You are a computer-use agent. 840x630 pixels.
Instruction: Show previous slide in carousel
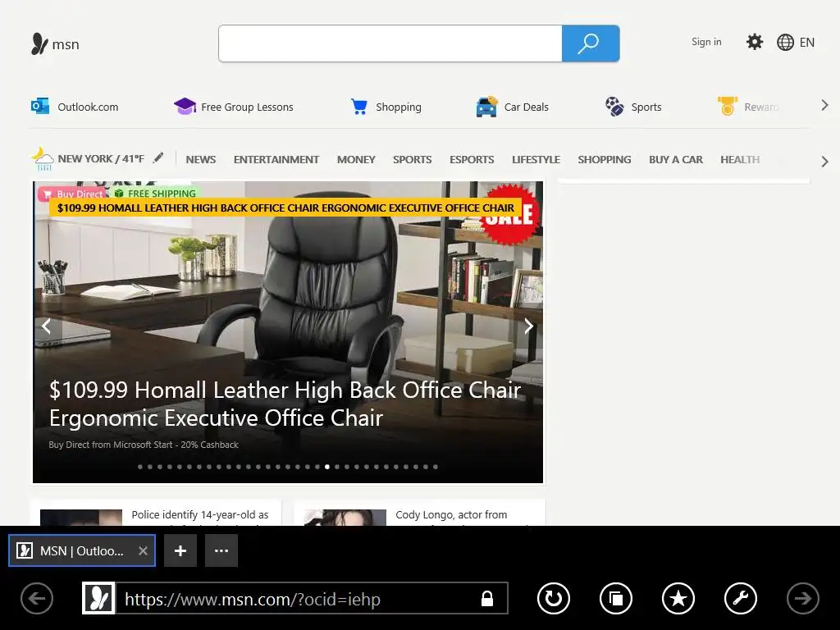coord(47,326)
